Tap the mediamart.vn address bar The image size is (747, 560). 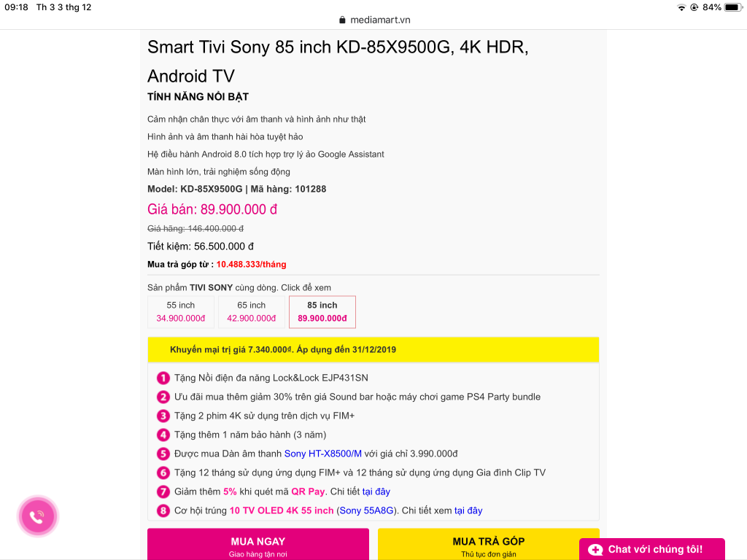point(374,20)
